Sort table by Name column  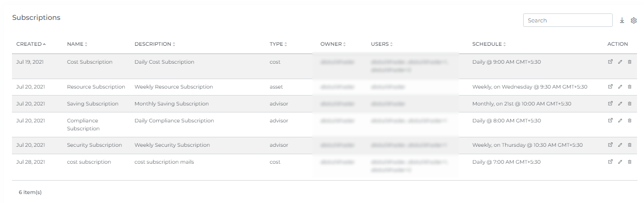77,44
